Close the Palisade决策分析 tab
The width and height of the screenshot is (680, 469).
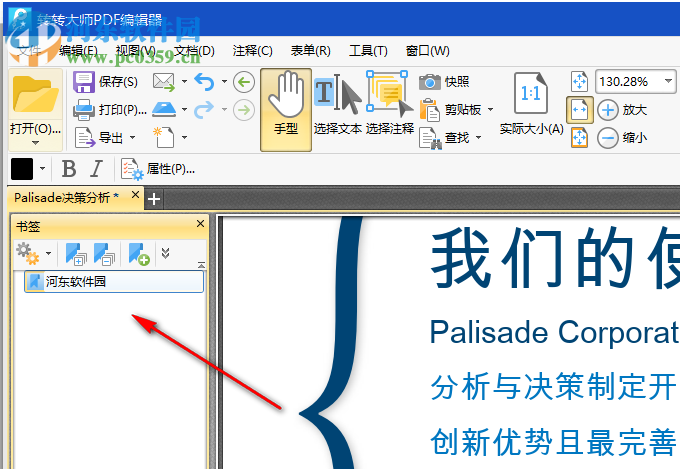tap(135, 195)
